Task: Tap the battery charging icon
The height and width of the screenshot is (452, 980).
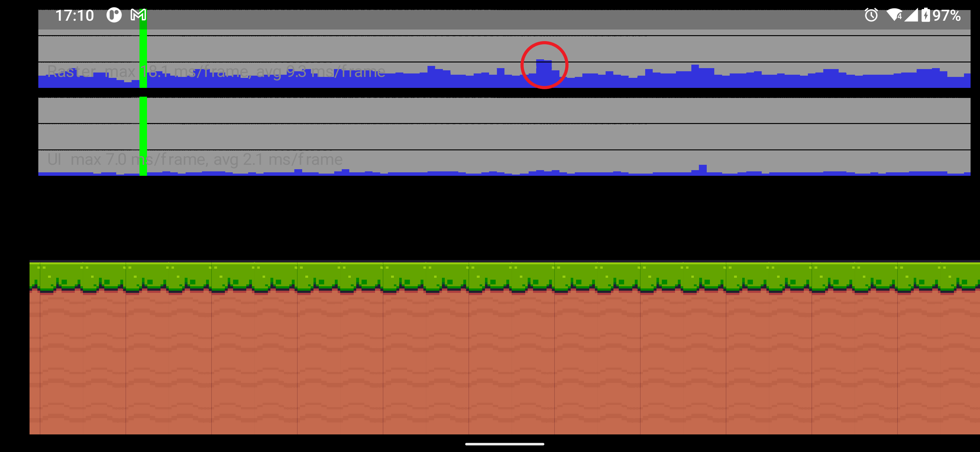Action: click(x=926, y=15)
